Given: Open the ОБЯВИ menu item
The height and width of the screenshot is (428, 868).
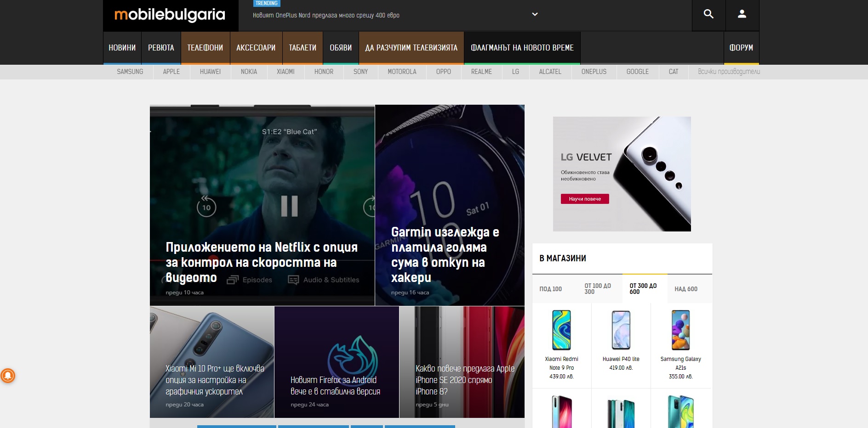Looking at the screenshot, I should 341,48.
